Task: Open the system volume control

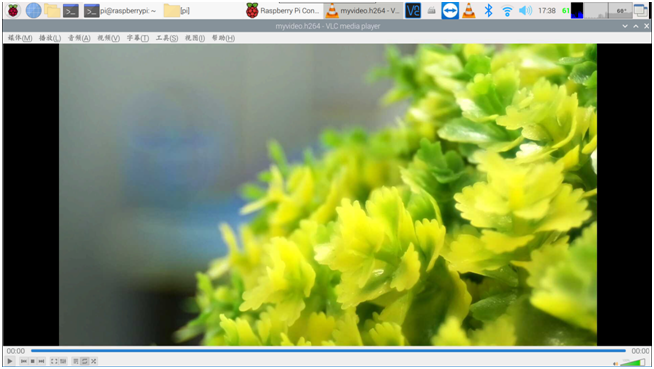Action: tap(525, 10)
